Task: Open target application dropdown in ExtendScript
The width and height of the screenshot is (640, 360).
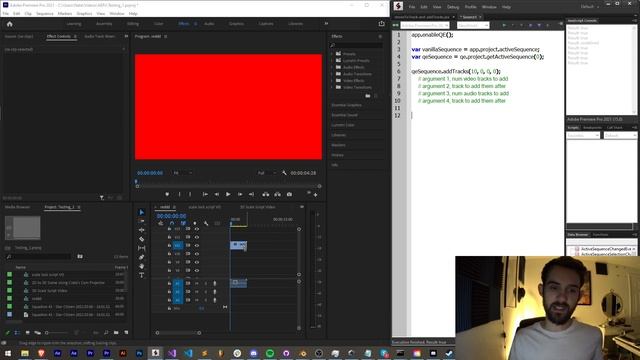Action: [424, 25]
